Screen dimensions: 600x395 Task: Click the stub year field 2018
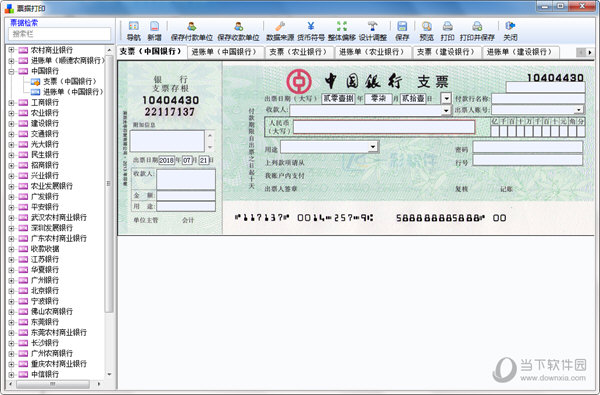coord(166,160)
